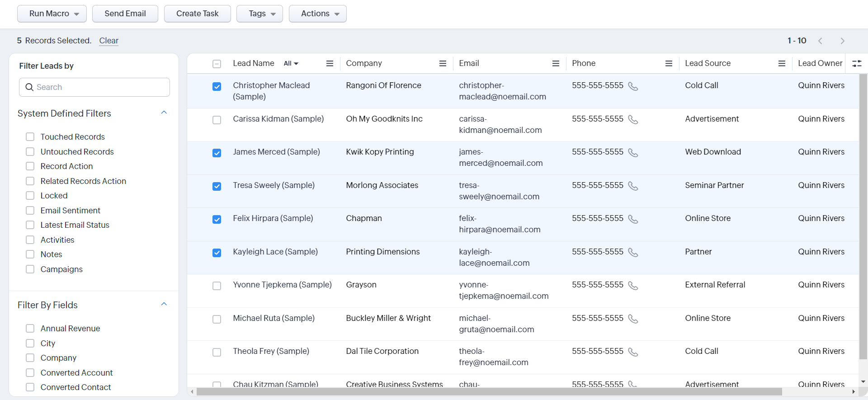Open Lead Name All dropdown
The height and width of the screenshot is (400, 868).
(x=291, y=64)
